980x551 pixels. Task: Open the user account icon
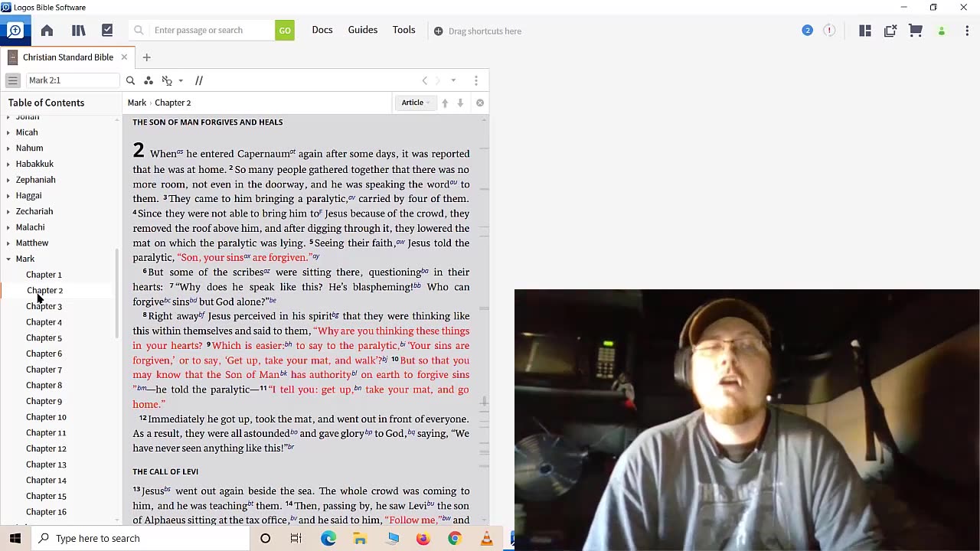(942, 31)
